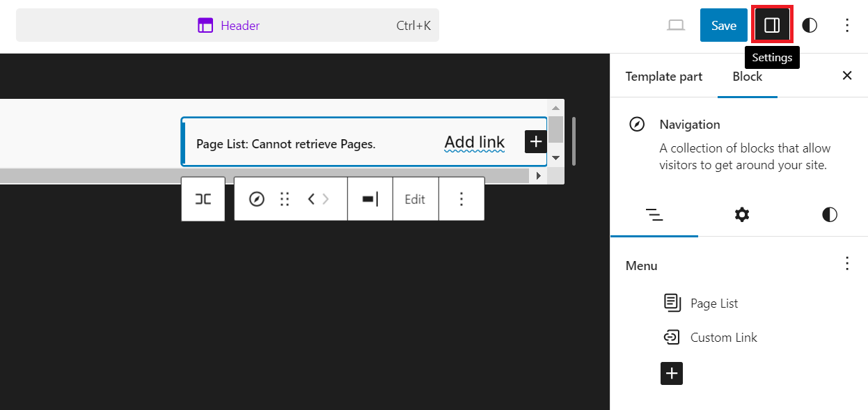Open the Menu panel three-dot options

[847, 263]
